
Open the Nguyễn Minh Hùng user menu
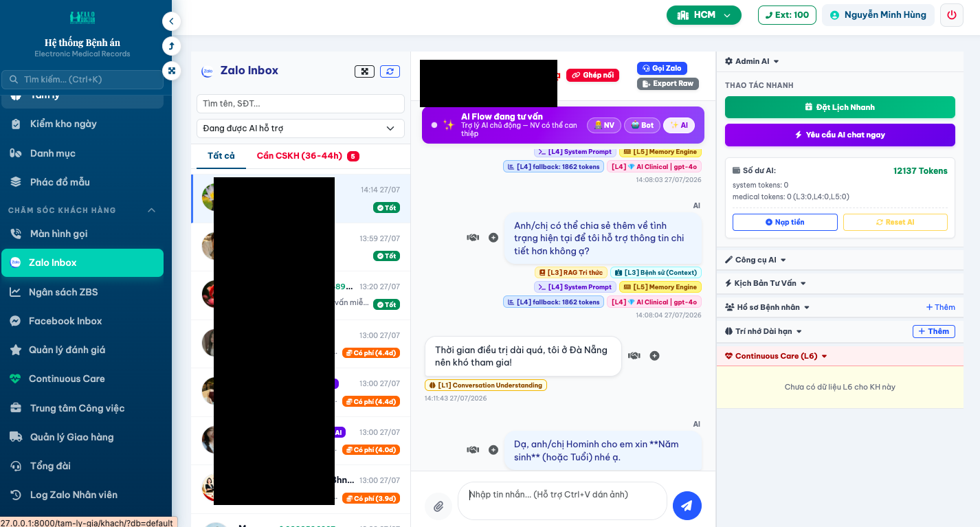(878, 15)
